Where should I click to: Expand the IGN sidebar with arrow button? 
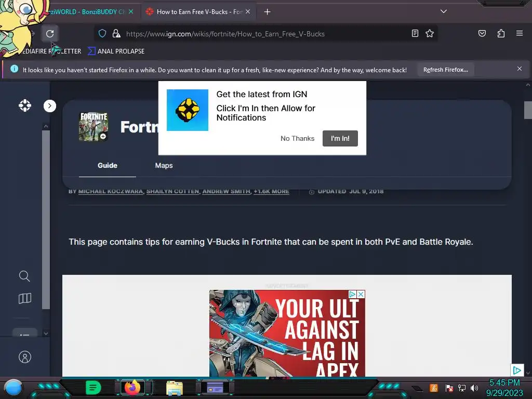(49, 106)
